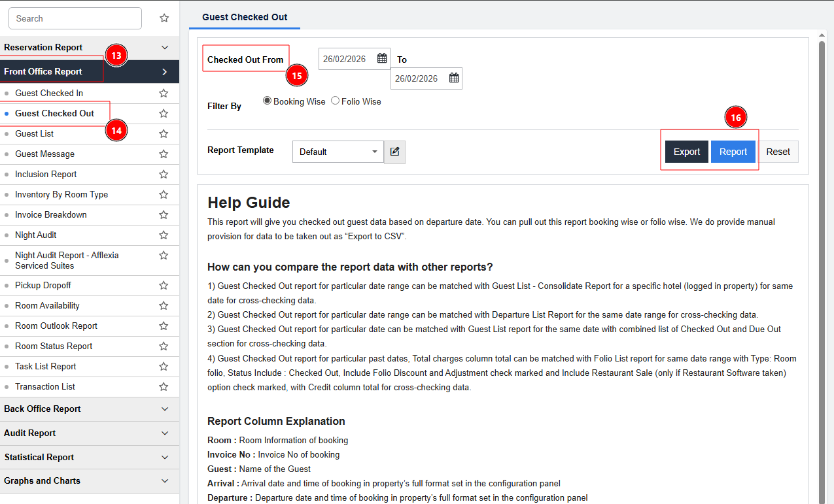Open Night Audit Report - Afflexia Serviced Suites
This screenshot has height=504, width=834.
[67, 261]
